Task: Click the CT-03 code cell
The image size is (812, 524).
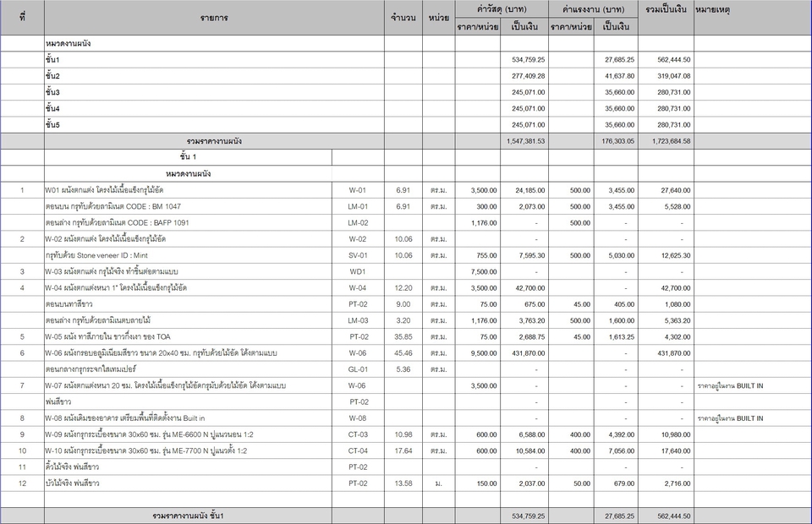Action: pos(358,434)
